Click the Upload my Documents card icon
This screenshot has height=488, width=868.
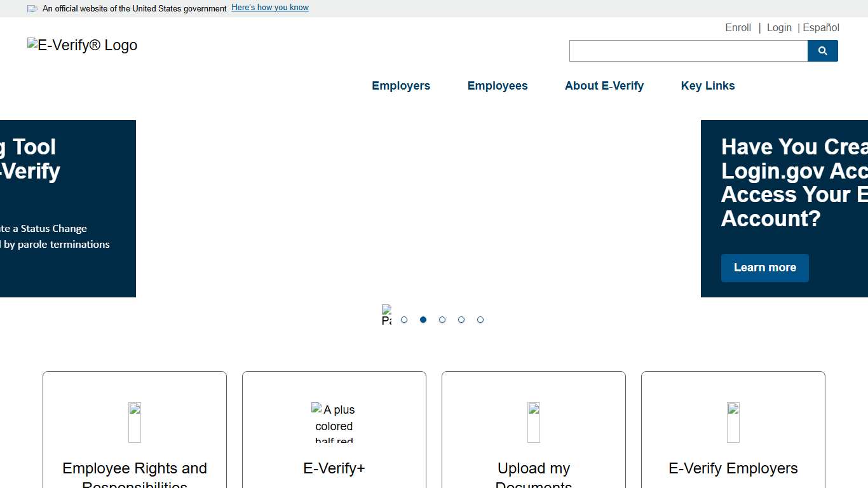533,422
